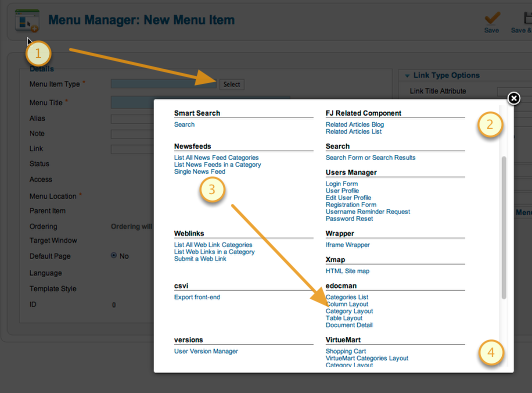The image size is (532, 393).
Task: Choose VirtueMart Shopping Cart
Action: (x=346, y=351)
